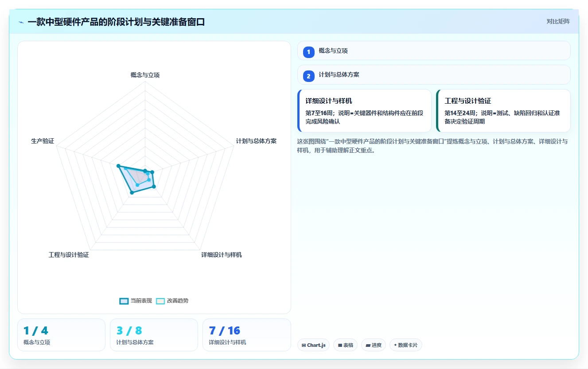Click the icon inside the 表格 chip

click(340, 345)
